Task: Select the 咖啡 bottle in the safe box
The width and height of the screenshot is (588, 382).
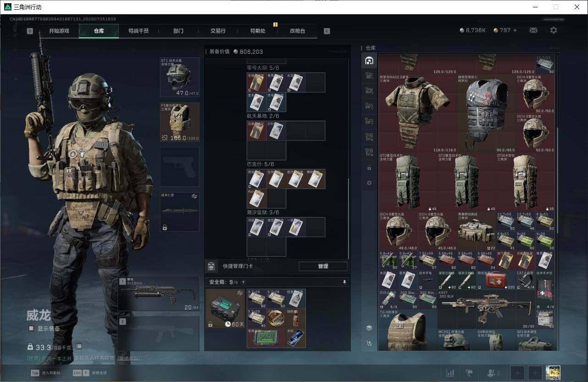Action: click(x=296, y=318)
